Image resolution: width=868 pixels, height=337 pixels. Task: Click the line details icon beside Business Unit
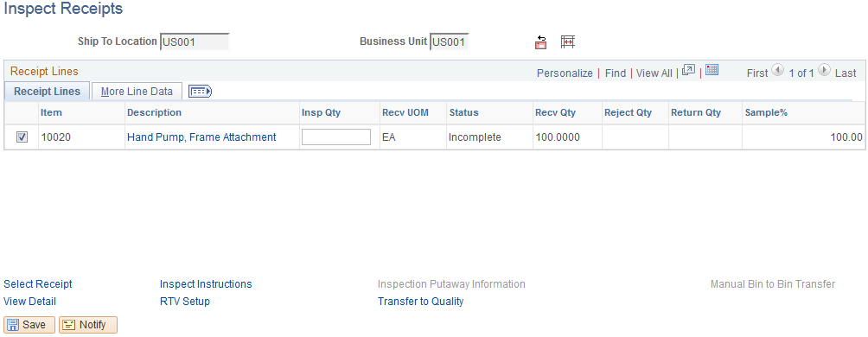click(x=568, y=42)
